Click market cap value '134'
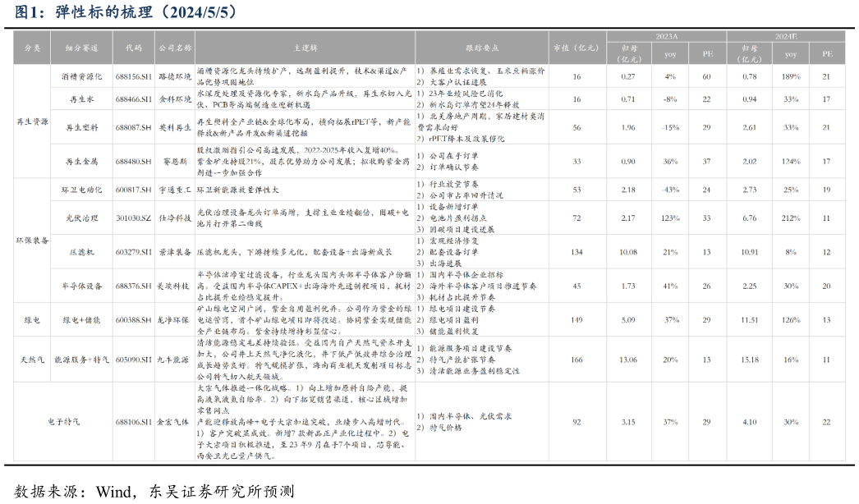Viewport: 859px width, 504px height. click(x=576, y=252)
